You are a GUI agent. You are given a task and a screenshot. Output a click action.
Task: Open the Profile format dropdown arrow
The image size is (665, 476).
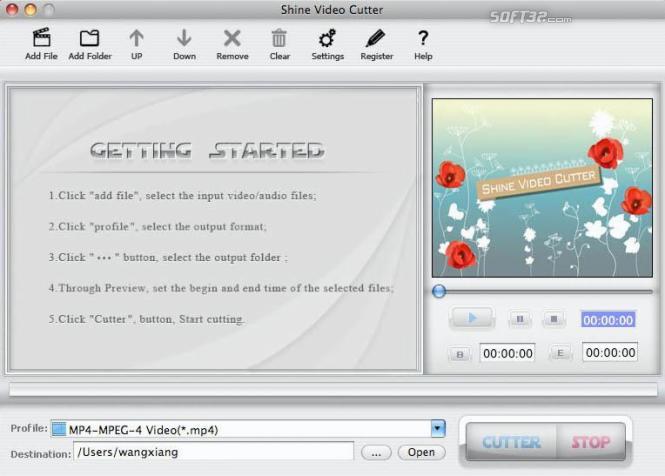click(x=438, y=428)
